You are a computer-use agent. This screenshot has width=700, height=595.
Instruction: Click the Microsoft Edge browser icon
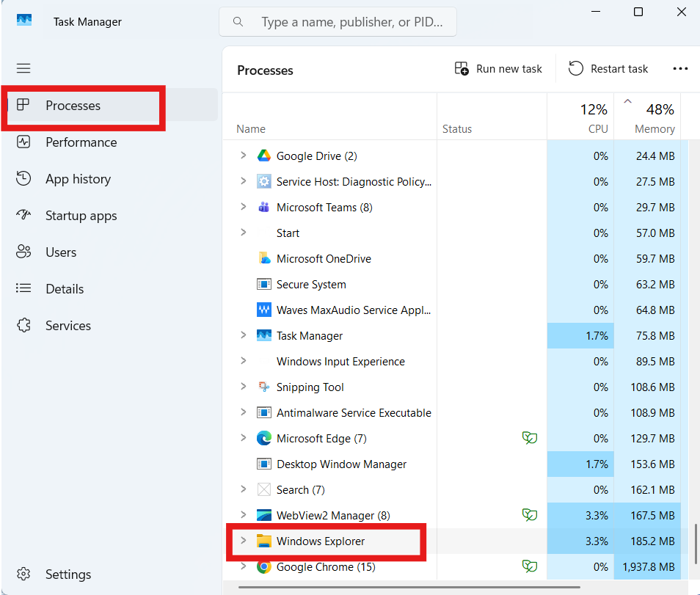[x=264, y=439]
